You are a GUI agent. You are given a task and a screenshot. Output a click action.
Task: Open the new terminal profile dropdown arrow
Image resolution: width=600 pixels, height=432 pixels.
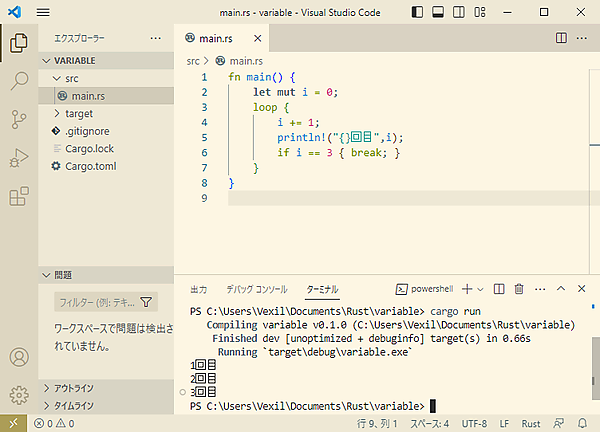click(x=480, y=289)
